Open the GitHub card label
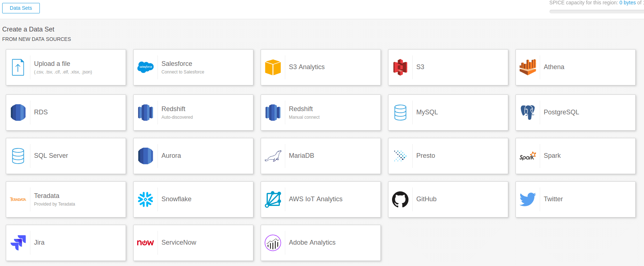The height and width of the screenshot is (266, 644). coord(426,199)
